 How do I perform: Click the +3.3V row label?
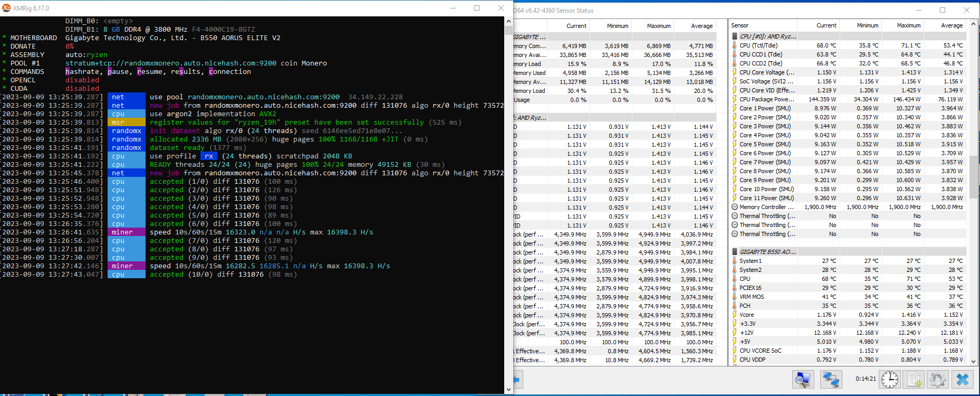pyautogui.click(x=747, y=324)
